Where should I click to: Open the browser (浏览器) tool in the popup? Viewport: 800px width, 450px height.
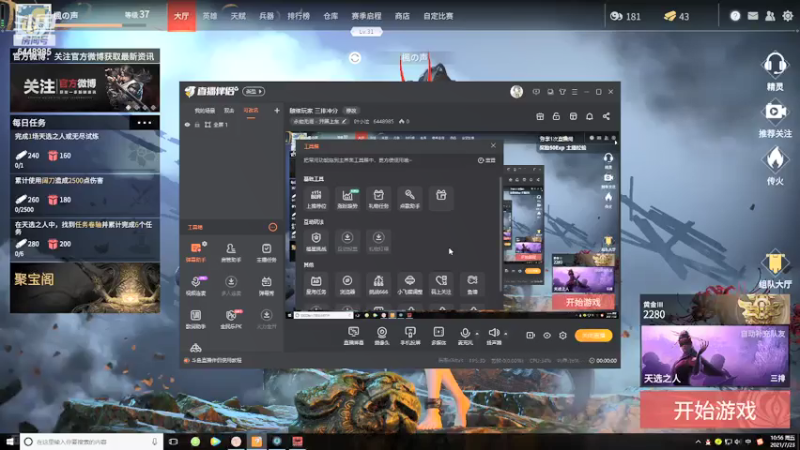click(347, 284)
